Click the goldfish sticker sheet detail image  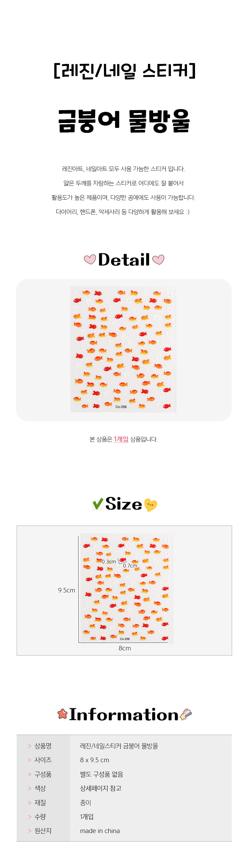[x=123, y=350]
